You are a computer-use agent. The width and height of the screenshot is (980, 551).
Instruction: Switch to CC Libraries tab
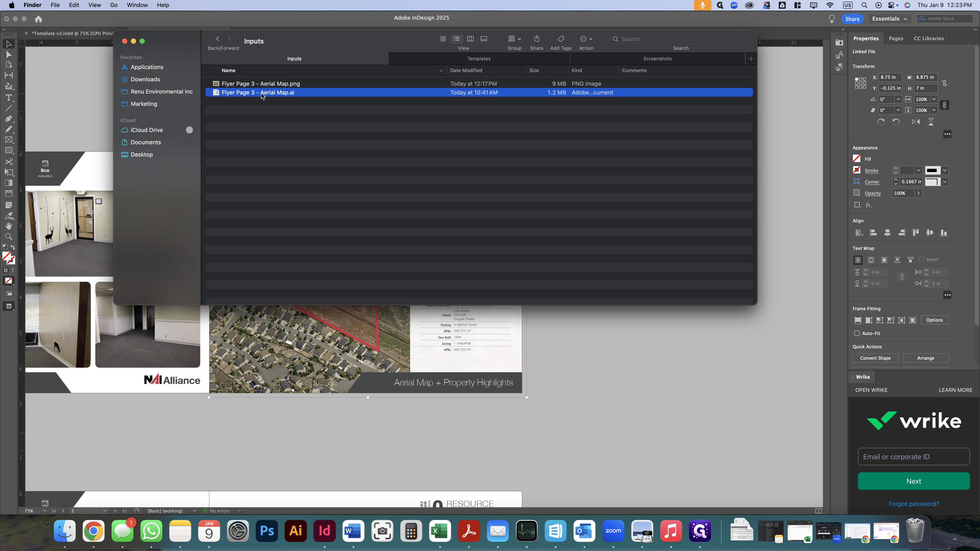(x=929, y=38)
